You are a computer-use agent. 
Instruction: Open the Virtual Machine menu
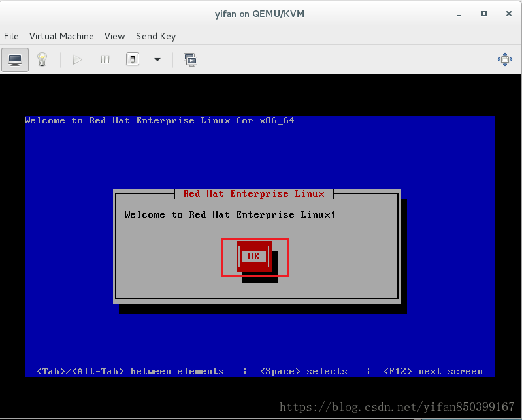61,36
